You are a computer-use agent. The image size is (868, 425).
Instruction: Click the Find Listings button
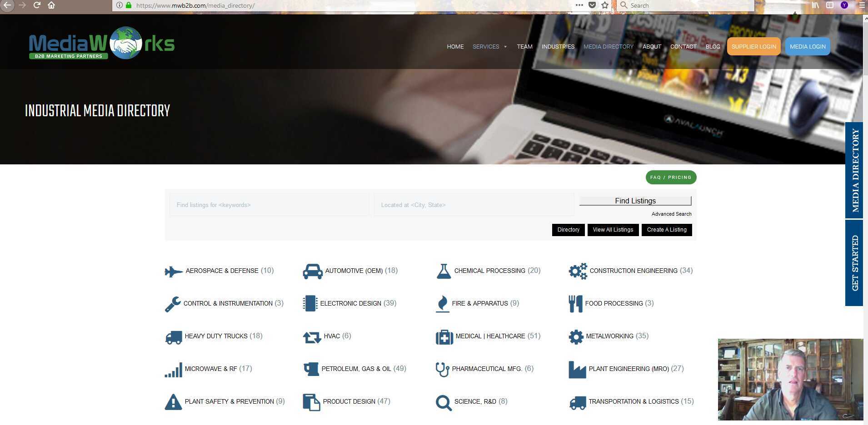[635, 201]
